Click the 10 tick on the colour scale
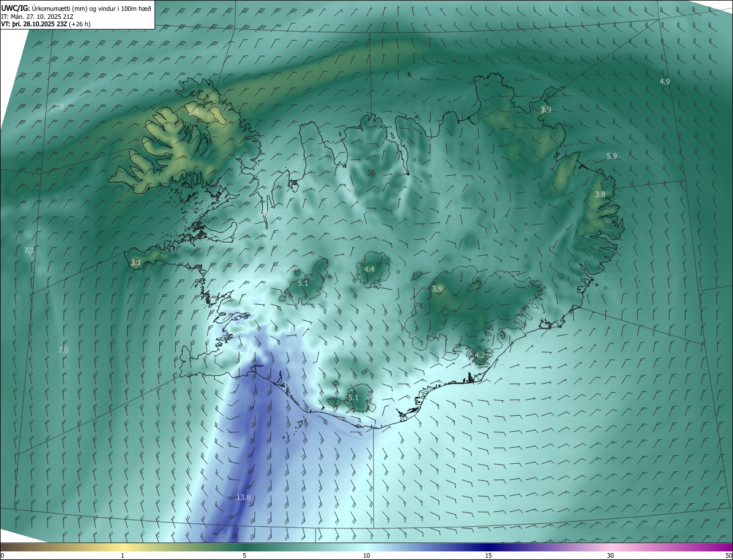Viewport: 733px width, 560px height. click(x=366, y=555)
